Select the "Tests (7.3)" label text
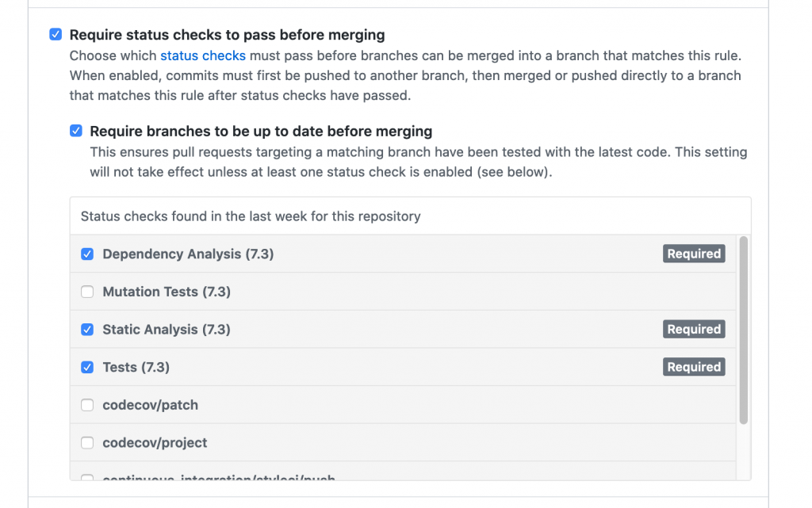The height and width of the screenshot is (508, 812). tap(136, 367)
